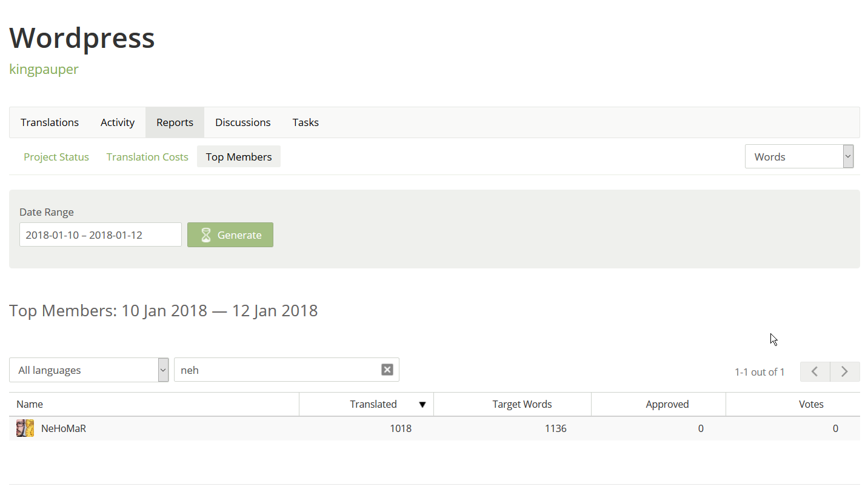Sort by Translated column header

tap(367, 404)
